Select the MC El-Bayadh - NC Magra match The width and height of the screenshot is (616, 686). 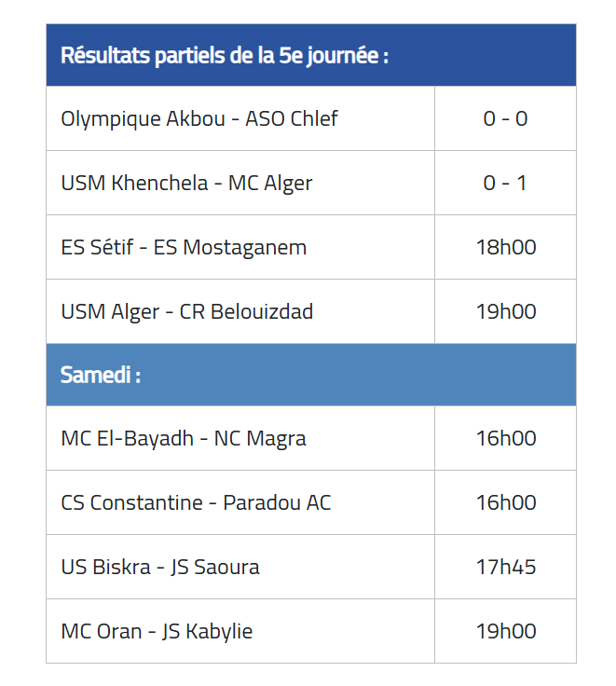(240, 438)
